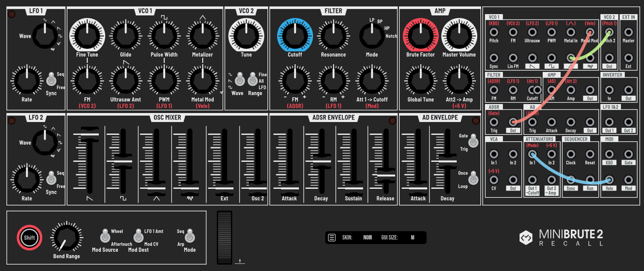Open the hamburger menu beside SKIN

[331, 238]
